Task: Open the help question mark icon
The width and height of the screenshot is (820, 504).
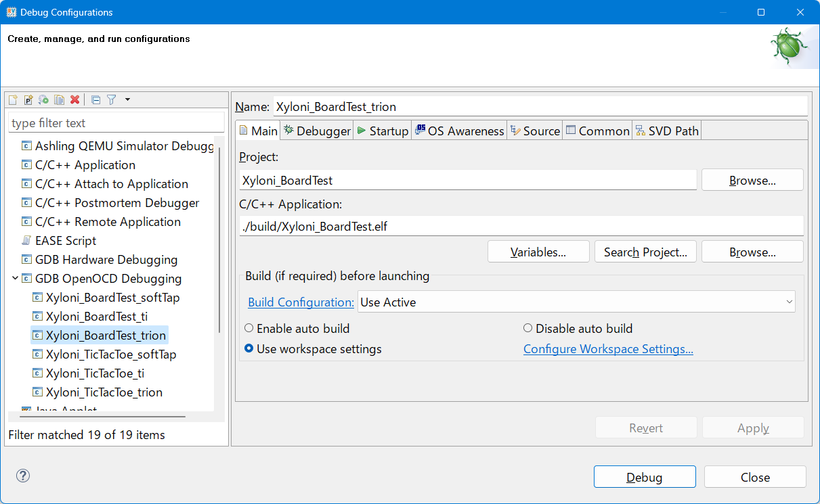Action: [23, 476]
